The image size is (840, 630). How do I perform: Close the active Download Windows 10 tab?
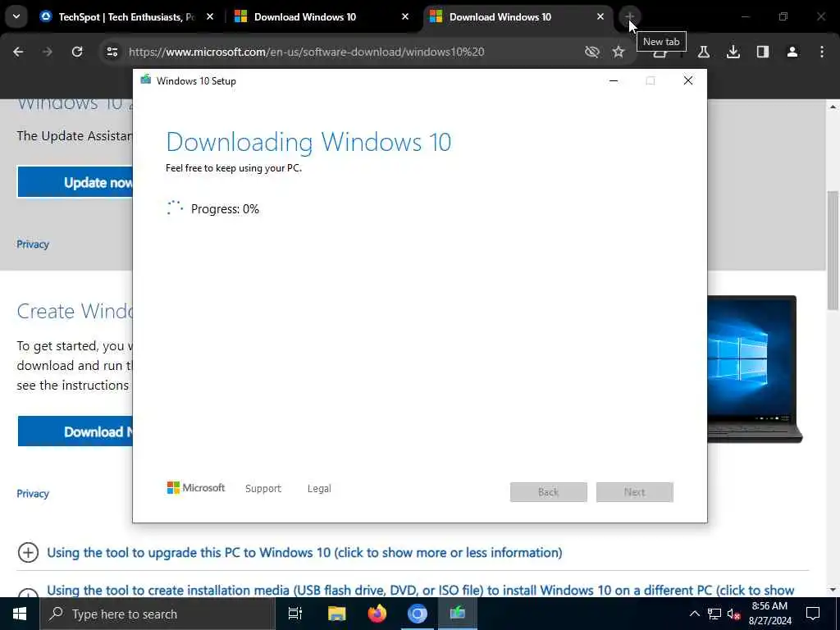600,17
